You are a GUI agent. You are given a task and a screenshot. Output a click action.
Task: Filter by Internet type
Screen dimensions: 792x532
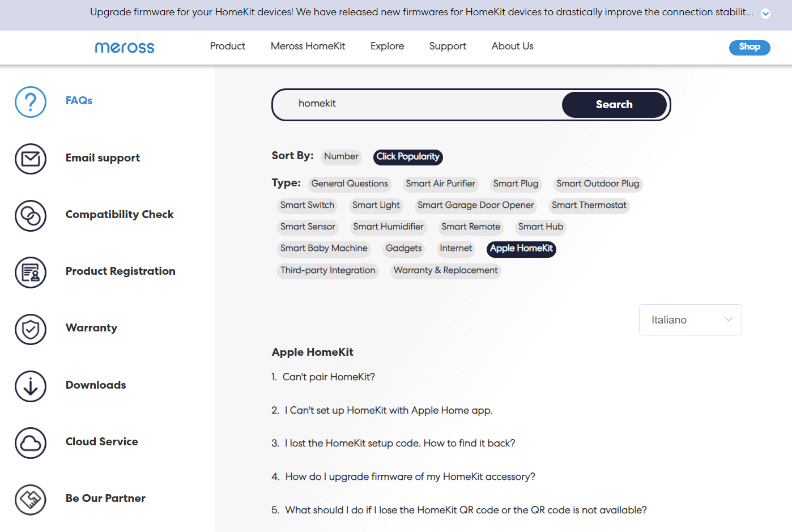(x=455, y=249)
